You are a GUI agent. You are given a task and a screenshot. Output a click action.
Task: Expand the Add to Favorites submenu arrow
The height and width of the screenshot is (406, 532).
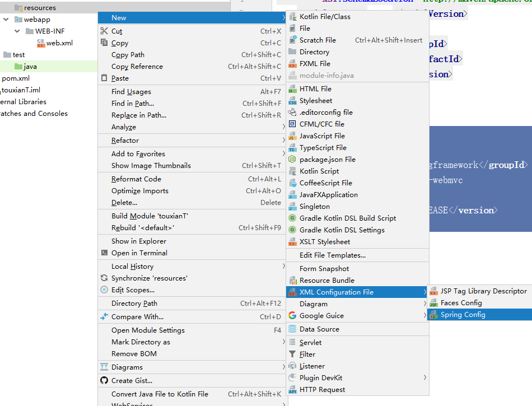pyautogui.click(x=283, y=153)
